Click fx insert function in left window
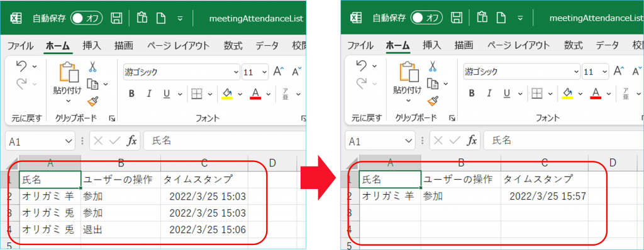Screen dimensions: 644x250 131,141
